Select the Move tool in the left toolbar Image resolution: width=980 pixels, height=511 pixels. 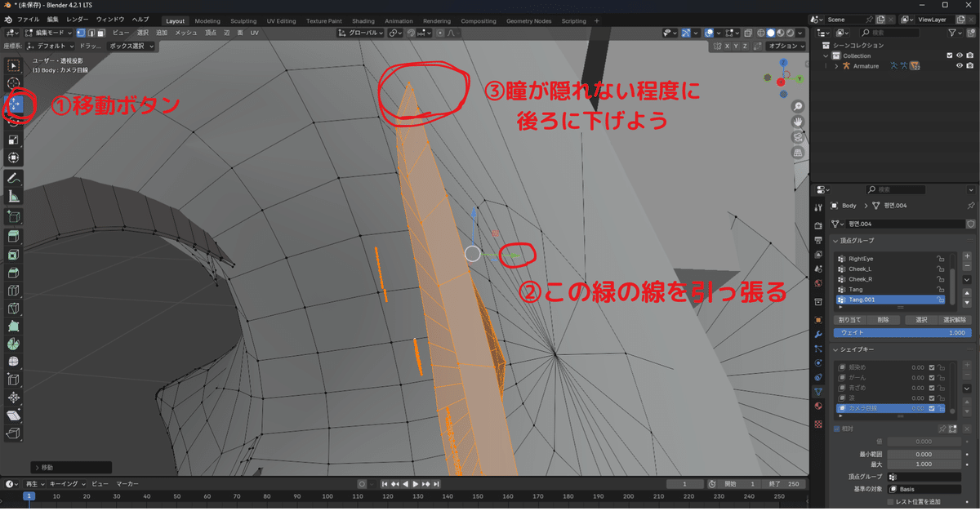coord(14,104)
